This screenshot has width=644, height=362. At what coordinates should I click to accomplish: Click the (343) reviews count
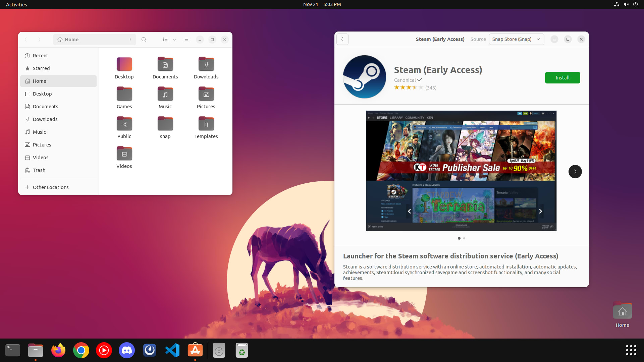pyautogui.click(x=431, y=88)
